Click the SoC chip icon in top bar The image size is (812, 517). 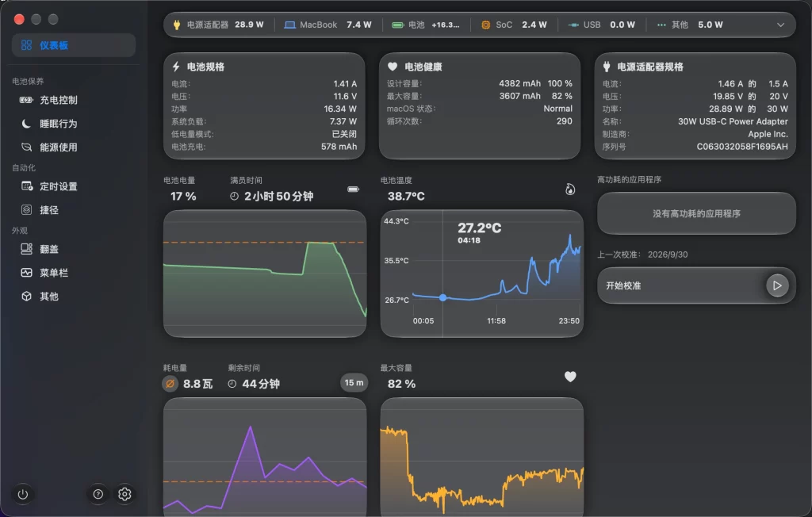point(485,25)
